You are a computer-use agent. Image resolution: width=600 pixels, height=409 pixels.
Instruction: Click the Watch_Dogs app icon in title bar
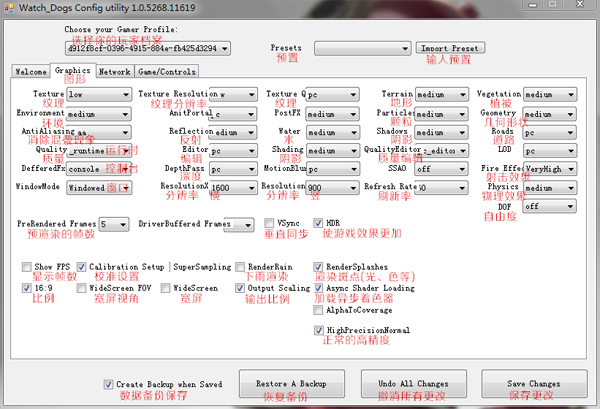click(9, 8)
